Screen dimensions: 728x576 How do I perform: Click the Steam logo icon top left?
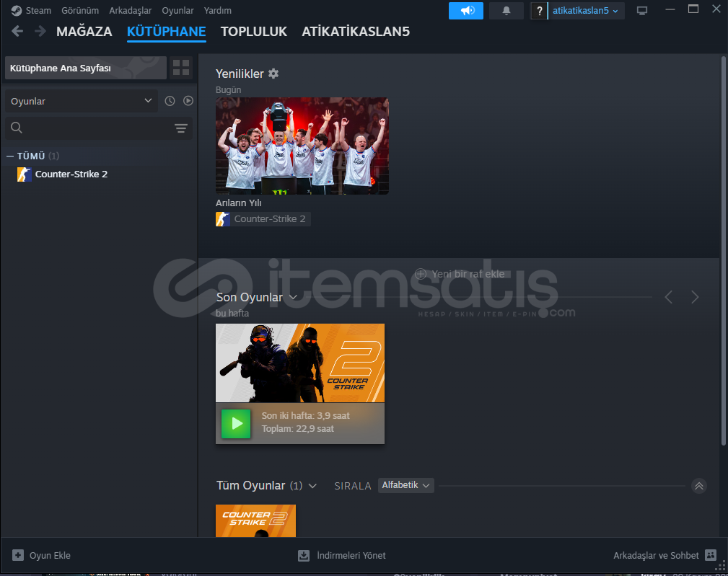tap(17, 10)
